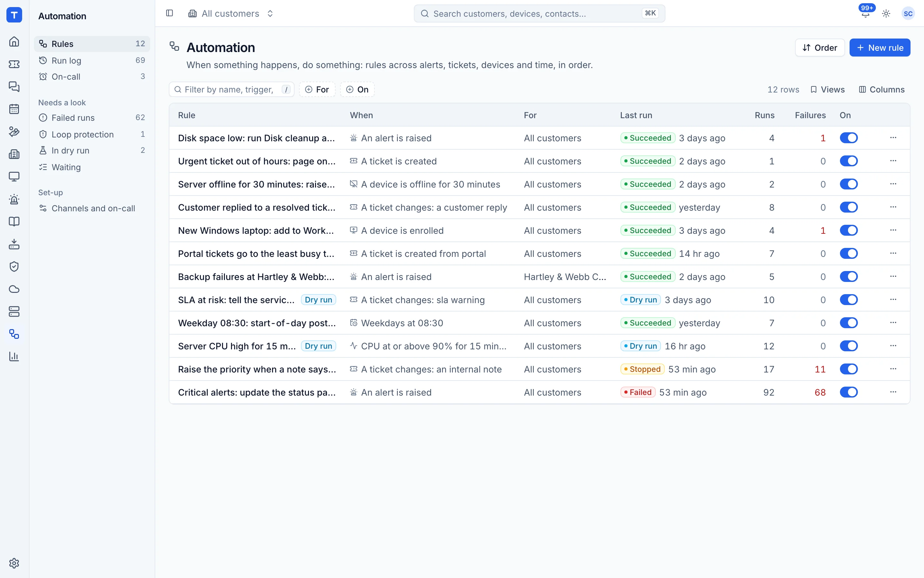
Task: Click the Failed status badge on Critical alerts
Action: [x=637, y=392]
